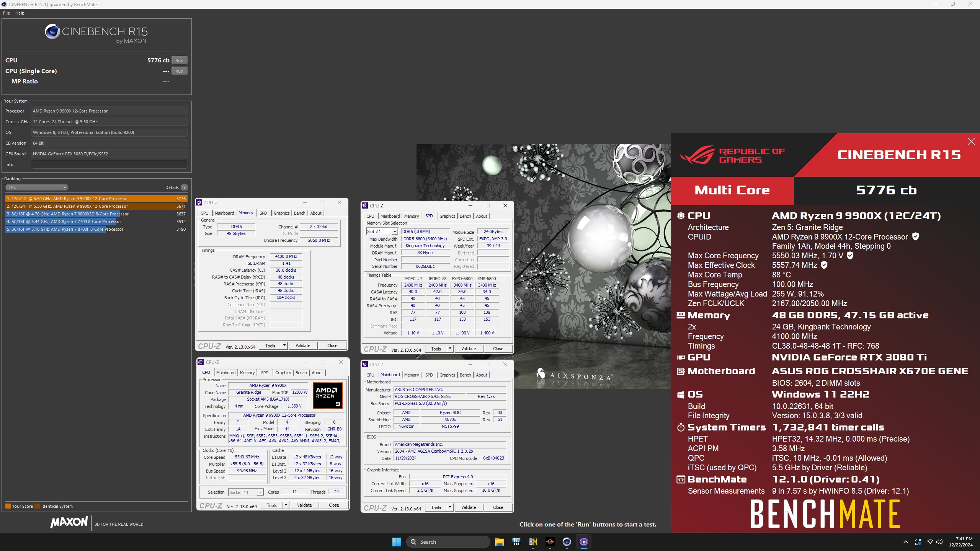This screenshot has height=551, width=980.
Task: Click the shield badge beside Max Effective Clock
Action: 824,265
